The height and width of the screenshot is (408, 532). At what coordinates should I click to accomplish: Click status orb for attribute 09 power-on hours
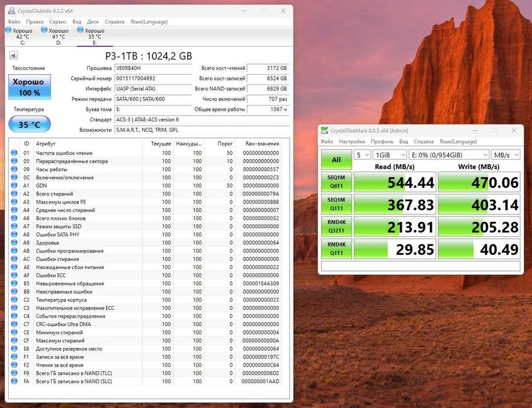[14, 169]
